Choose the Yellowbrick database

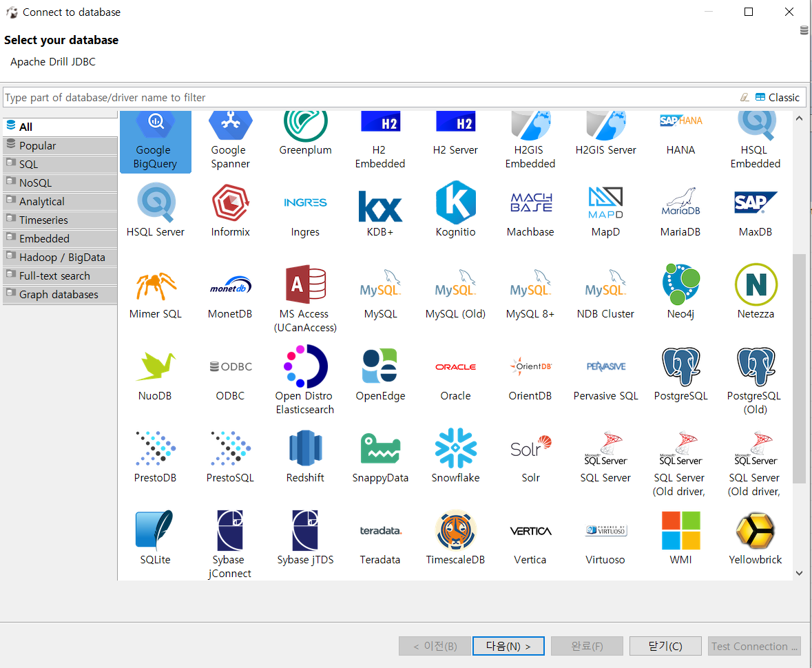[x=756, y=538]
